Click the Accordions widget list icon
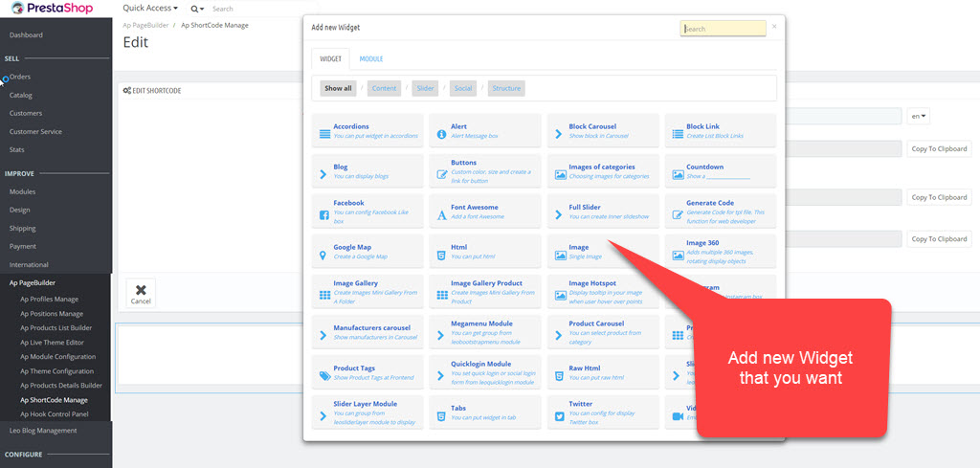Viewport: 980px width, 468px height. (324, 134)
